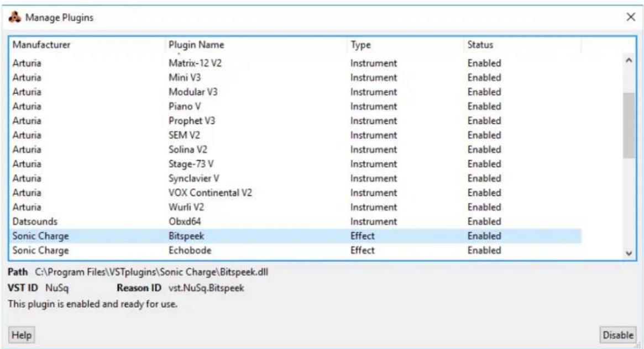Viewport: 644px width, 349px height.
Task: Select the Synclavier V plugin row
Action: 295,178
